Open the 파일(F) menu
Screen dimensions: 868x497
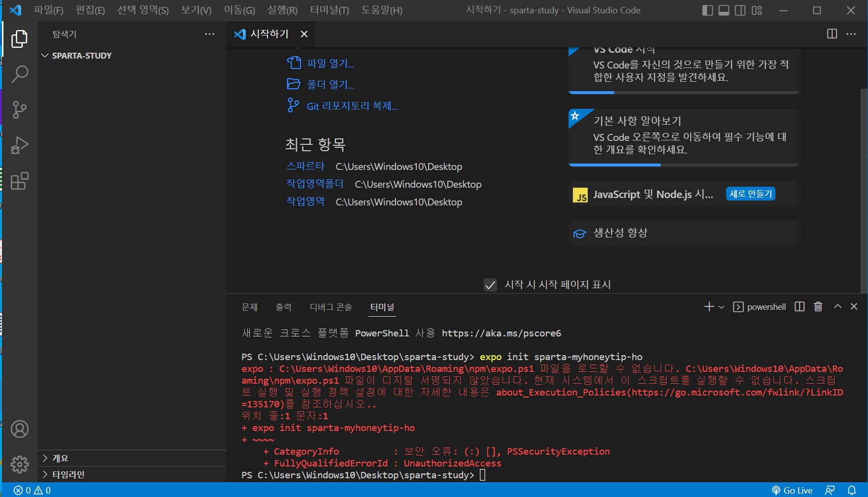48,10
